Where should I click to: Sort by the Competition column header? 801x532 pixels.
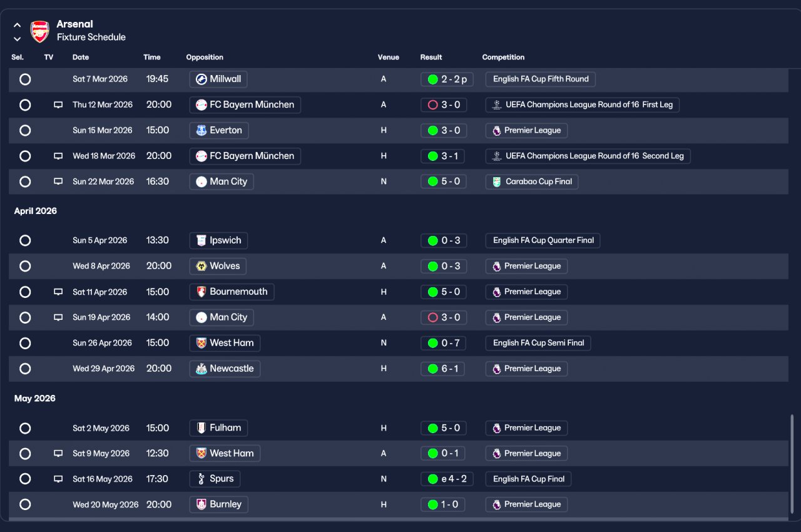point(503,57)
